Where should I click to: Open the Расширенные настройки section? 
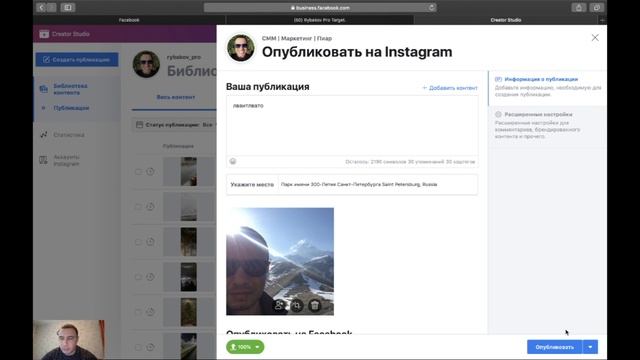coord(547,125)
